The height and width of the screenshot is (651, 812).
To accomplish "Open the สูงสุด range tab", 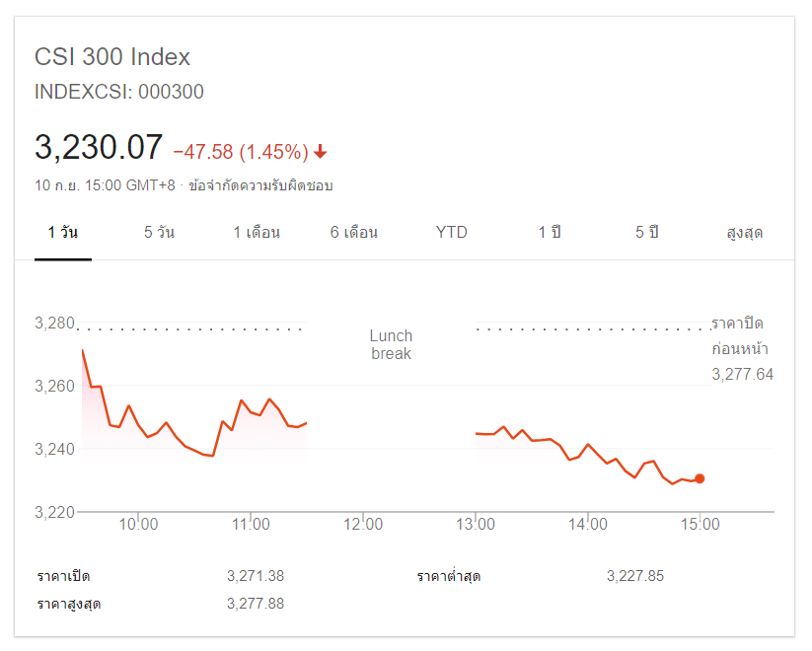I will pos(745,233).
